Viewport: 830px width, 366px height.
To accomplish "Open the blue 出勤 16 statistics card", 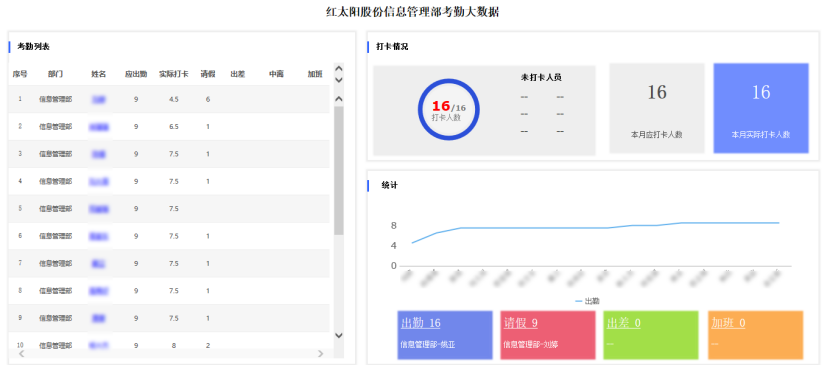I will (445, 335).
